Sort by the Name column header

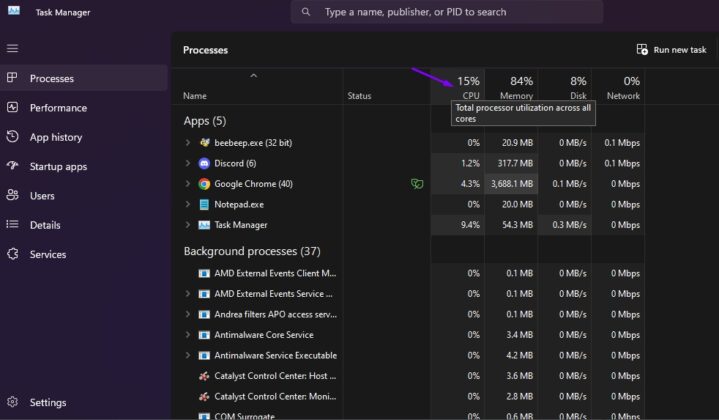point(258,87)
